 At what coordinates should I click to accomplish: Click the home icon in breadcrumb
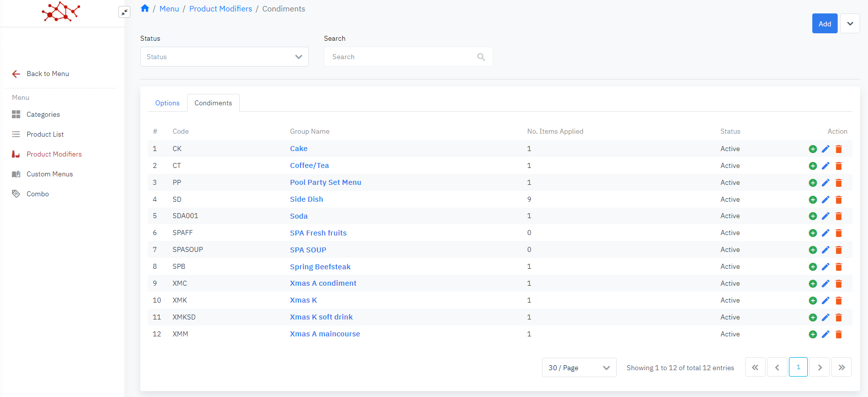(145, 8)
